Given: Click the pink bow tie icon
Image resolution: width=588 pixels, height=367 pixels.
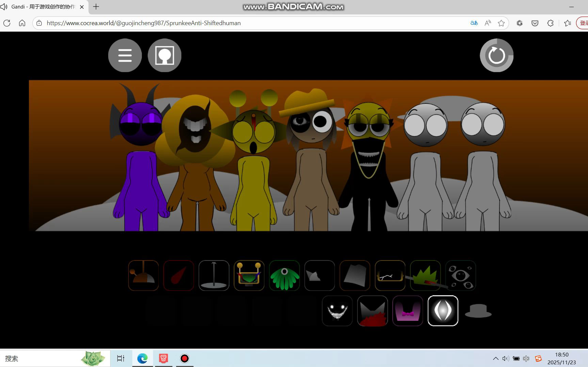Looking at the screenshot, I should [408, 311].
